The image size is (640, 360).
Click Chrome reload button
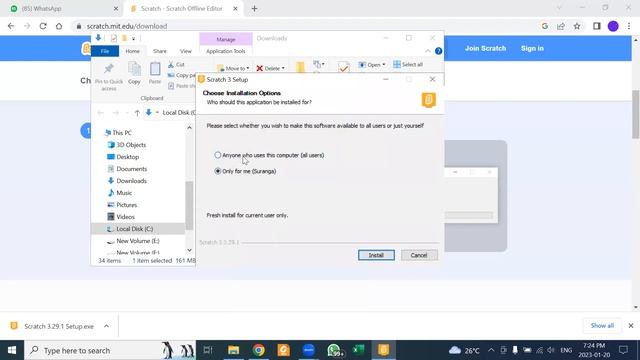43,26
